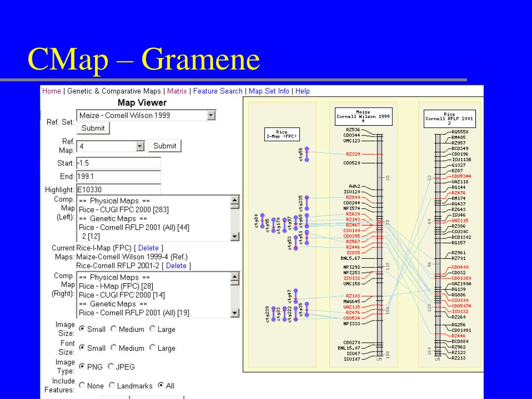
Task: Select Rice - Cornell RFLP 2001 (All) [19]
Action: pos(134,313)
